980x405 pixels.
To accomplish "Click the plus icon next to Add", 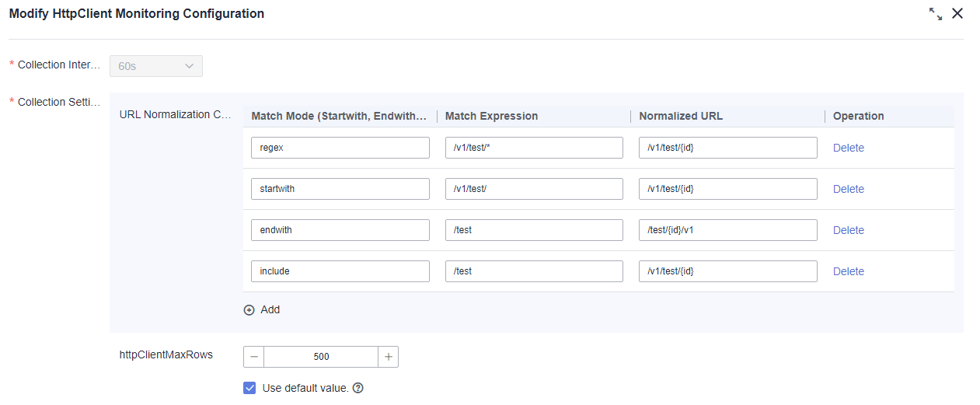I will [x=249, y=309].
